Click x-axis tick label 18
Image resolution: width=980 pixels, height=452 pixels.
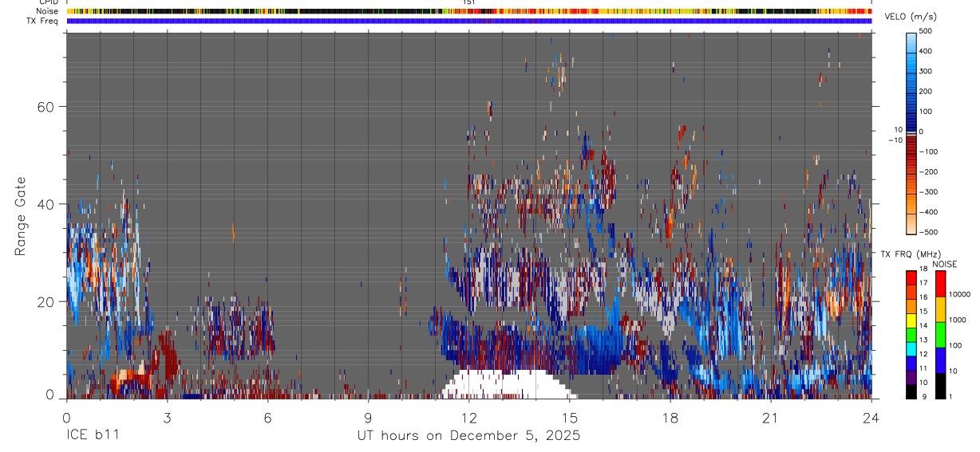[670, 418]
